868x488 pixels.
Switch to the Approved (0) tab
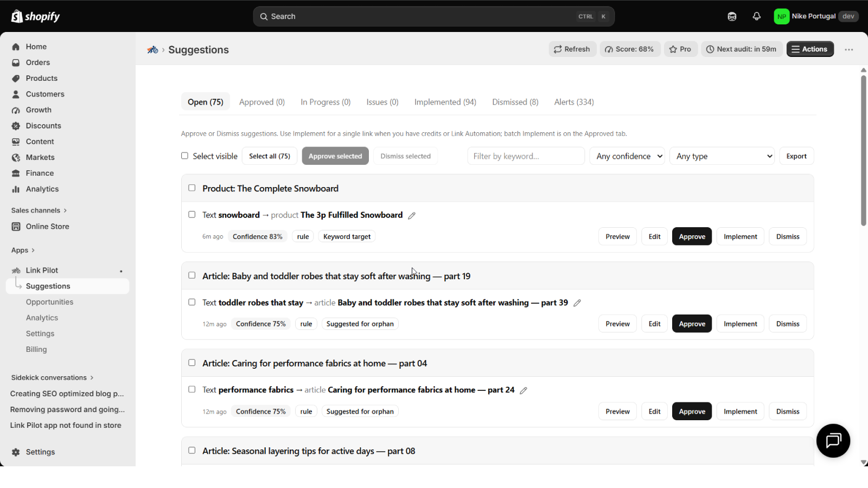click(x=262, y=102)
